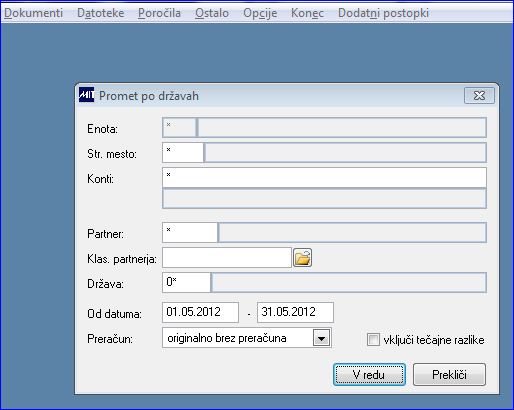Click into the Konti input field
Screen dimensions: 514x410
[324, 178]
